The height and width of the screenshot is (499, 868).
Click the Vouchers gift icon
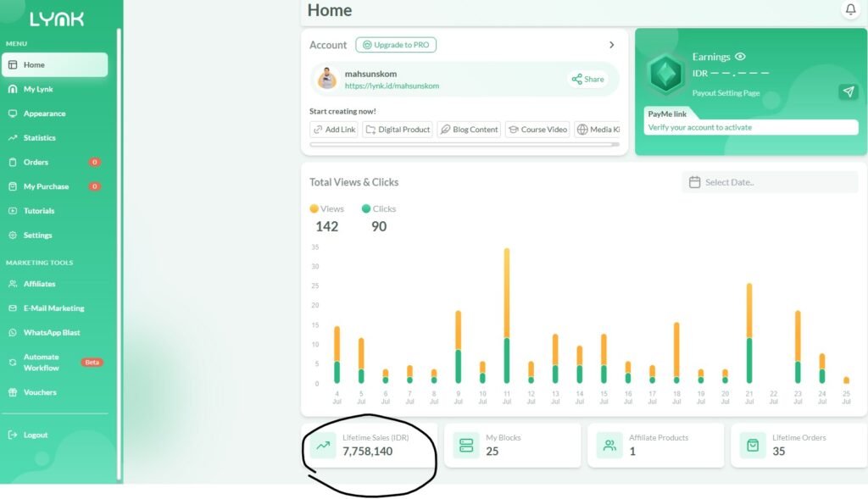coord(13,392)
